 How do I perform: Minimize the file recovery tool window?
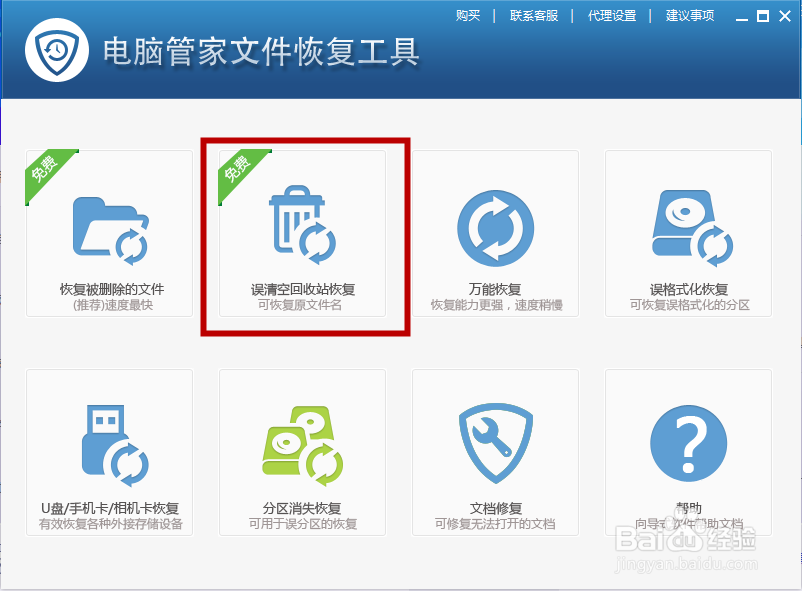point(742,17)
